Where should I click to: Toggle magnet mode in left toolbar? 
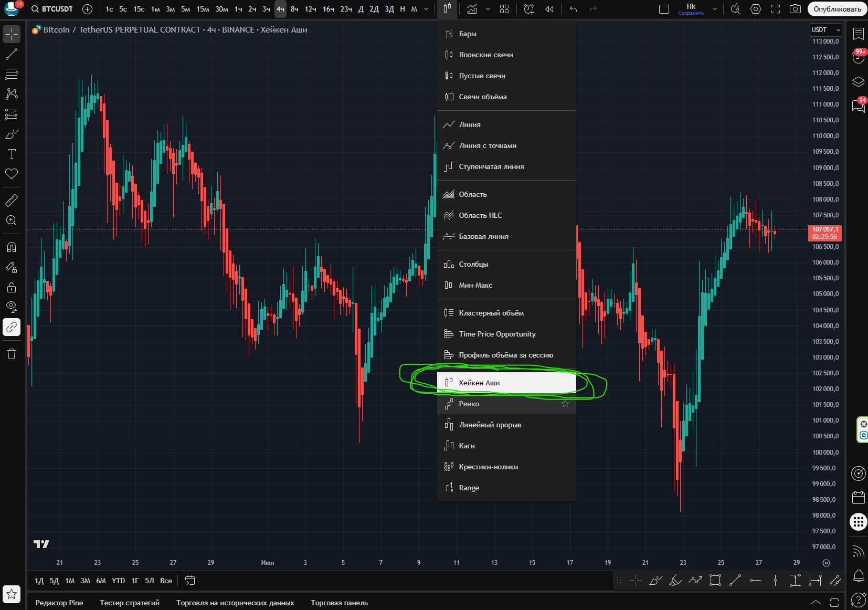pyautogui.click(x=12, y=247)
